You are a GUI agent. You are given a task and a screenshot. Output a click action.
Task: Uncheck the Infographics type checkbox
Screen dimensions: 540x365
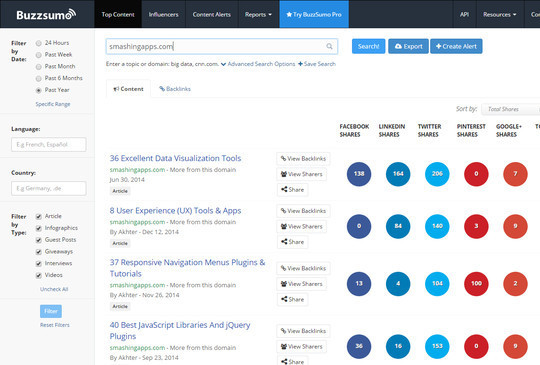[39, 228]
